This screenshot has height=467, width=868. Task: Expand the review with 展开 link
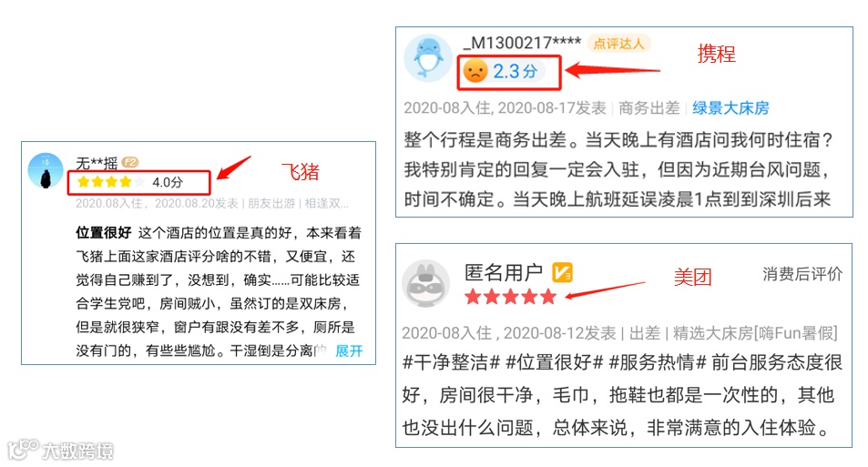pos(349,350)
